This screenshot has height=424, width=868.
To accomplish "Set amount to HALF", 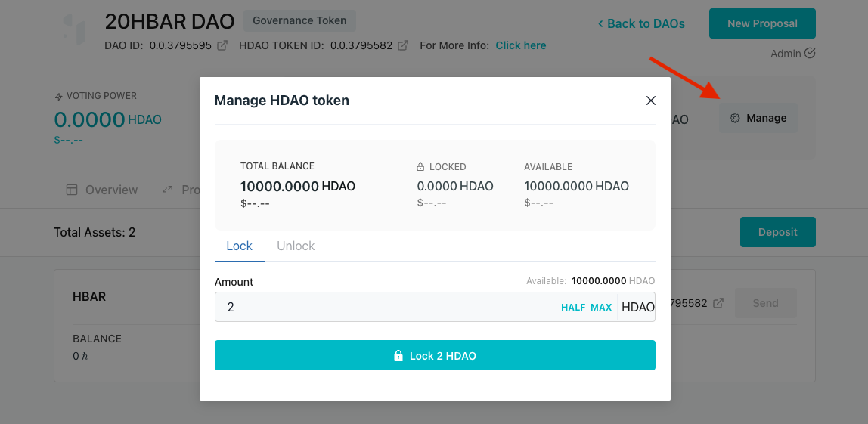I will click(x=573, y=307).
